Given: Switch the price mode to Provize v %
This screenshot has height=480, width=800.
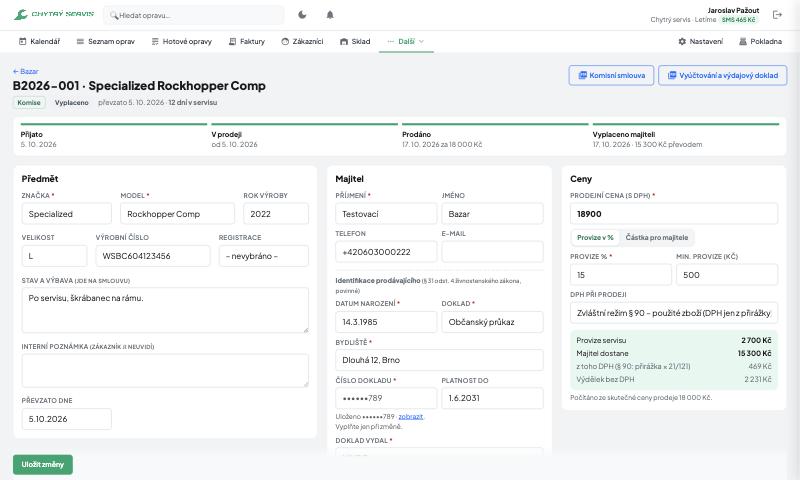Looking at the screenshot, I should click(x=595, y=237).
